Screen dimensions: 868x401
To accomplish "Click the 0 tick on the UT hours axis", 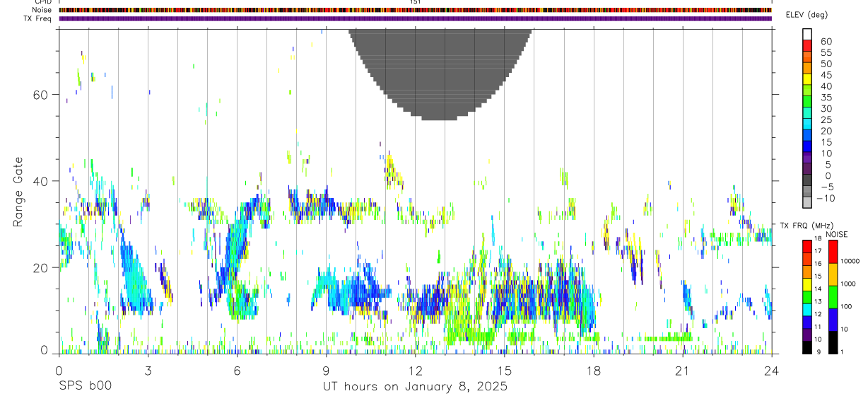I will coord(59,371).
